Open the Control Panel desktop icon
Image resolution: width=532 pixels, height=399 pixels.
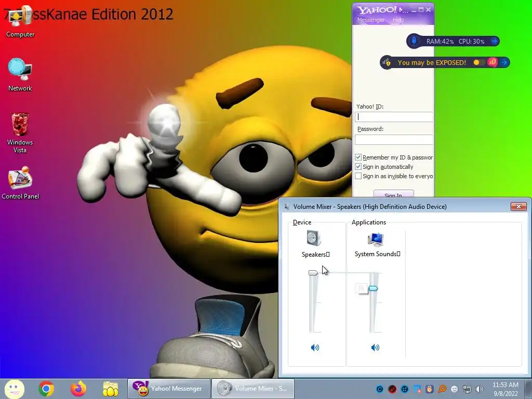[x=20, y=182]
